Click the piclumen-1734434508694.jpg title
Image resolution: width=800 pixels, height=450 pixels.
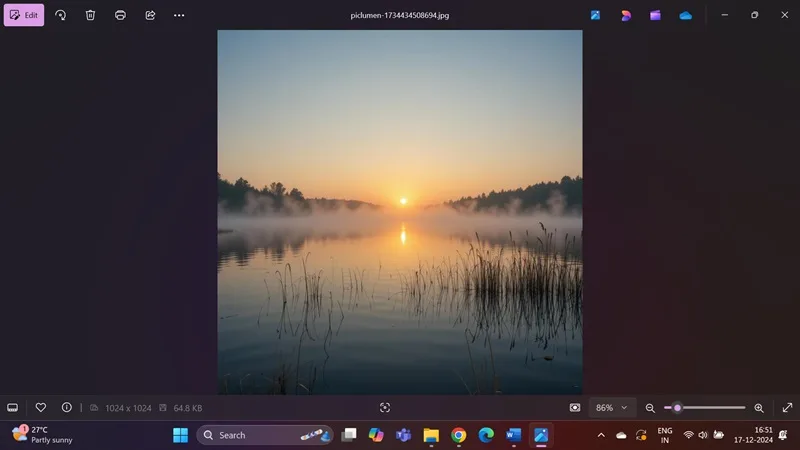pos(399,15)
